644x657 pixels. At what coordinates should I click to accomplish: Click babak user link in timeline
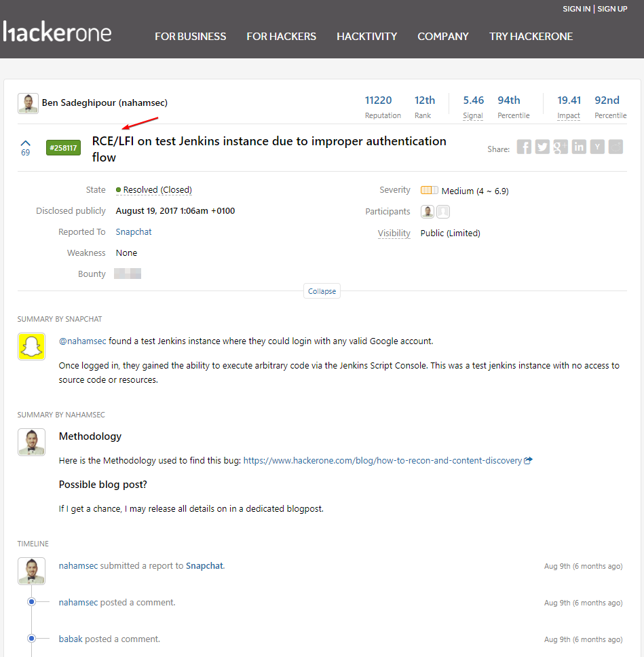[71, 639]
